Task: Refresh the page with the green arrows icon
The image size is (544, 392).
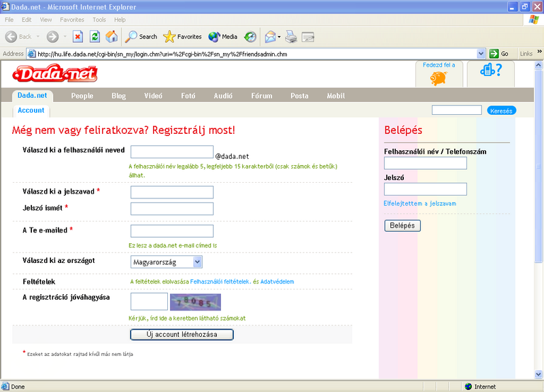Action: coord(95,37)
